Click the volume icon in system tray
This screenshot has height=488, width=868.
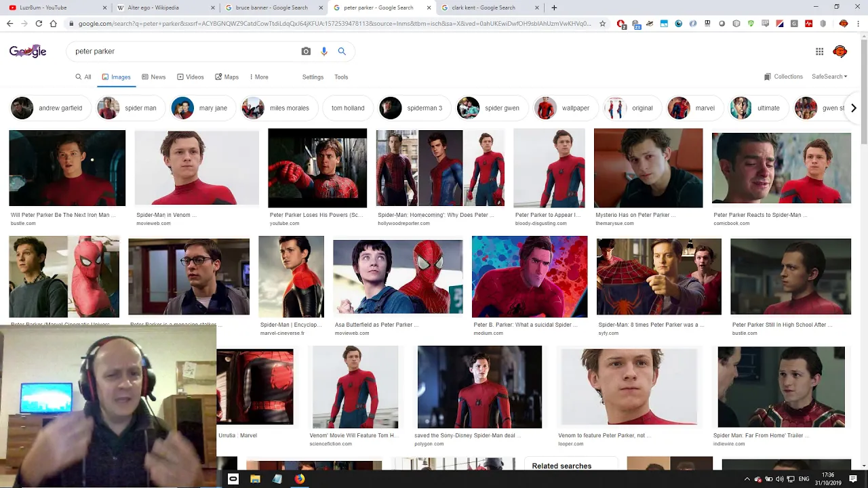tap(780, 479)
